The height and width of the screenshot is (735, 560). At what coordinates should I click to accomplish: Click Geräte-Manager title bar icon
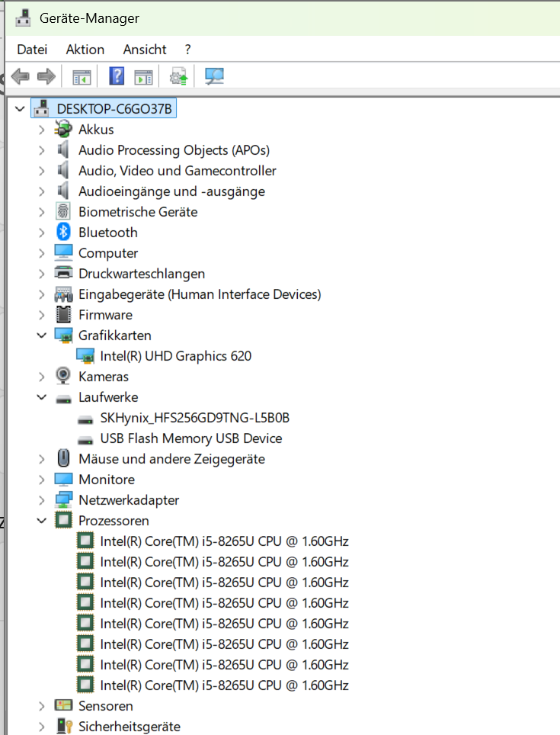[x=22, y=18]
